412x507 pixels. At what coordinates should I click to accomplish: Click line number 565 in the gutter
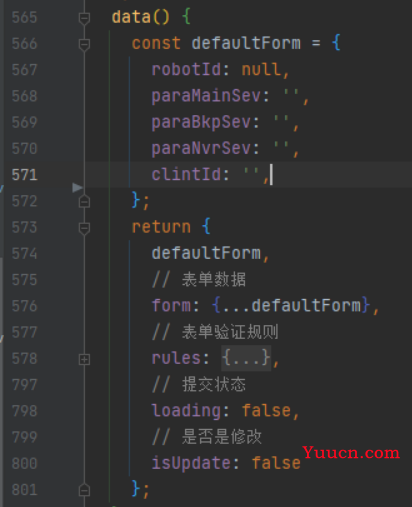click(24, 17)
